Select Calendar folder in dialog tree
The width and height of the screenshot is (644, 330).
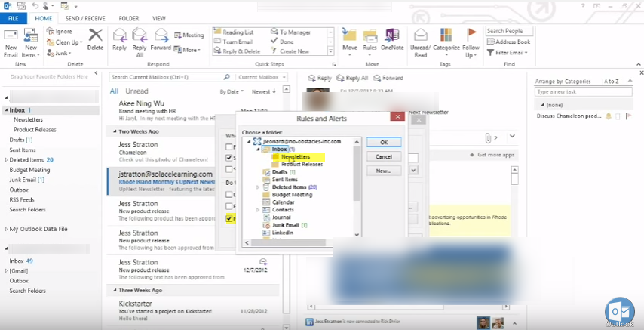pyautogui.click(x=283, y=202)
